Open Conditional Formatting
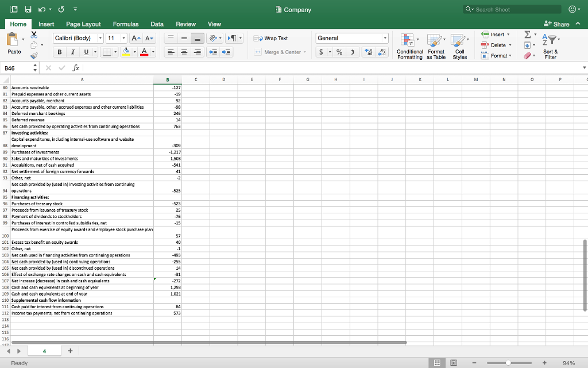Image resolution: width=588 pixels, height=368 pixels. (x=409, y=46)
